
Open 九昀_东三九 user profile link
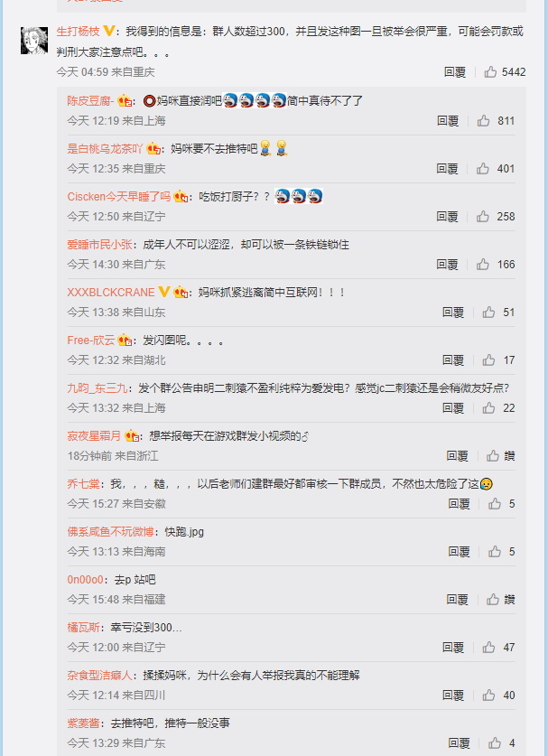98,388
